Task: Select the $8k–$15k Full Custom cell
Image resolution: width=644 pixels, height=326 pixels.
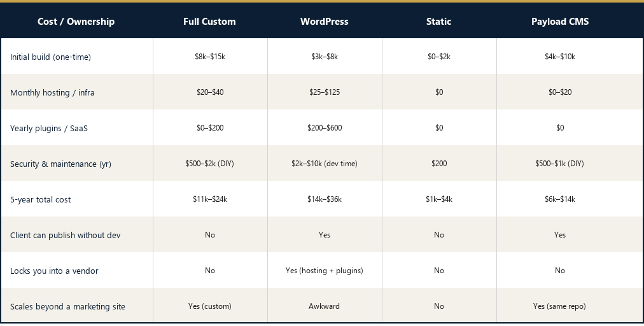Action: coord(210,56)
